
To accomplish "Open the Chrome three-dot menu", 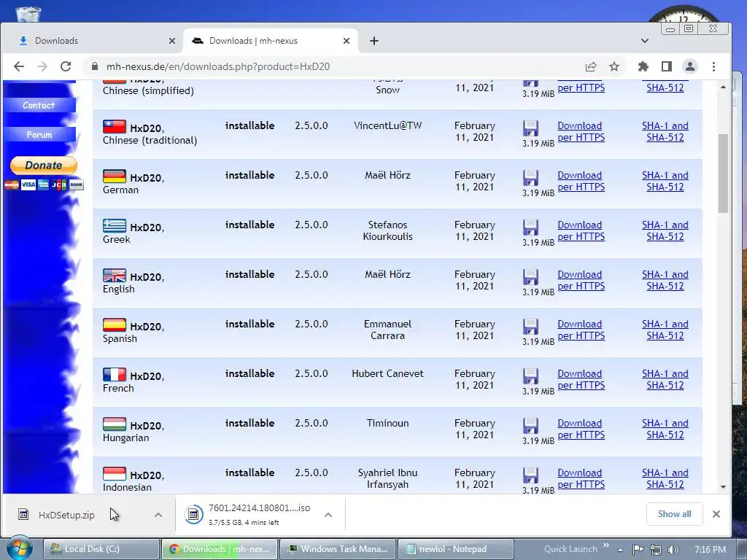I will tap(713, 66).
